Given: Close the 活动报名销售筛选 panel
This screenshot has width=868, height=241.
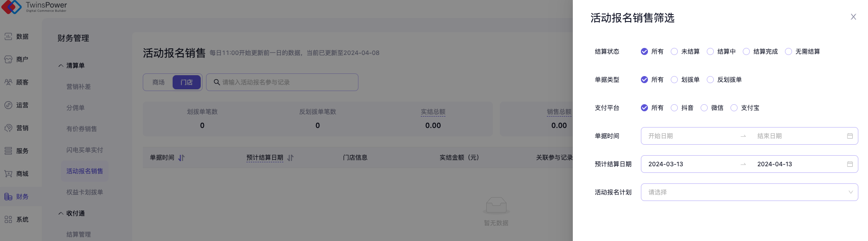Looking at the screenshot, I should [853, 17].
